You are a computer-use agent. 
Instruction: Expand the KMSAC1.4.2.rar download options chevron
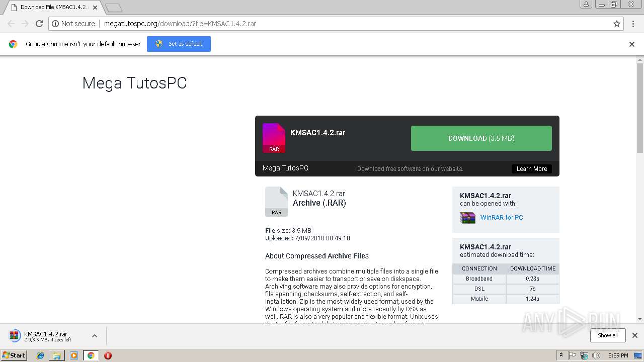click(95, 336)
